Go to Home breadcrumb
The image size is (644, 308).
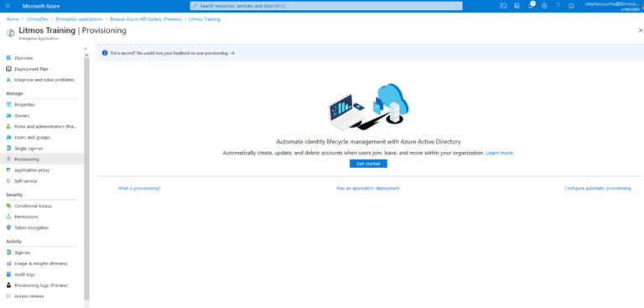(x=13, y=19)
